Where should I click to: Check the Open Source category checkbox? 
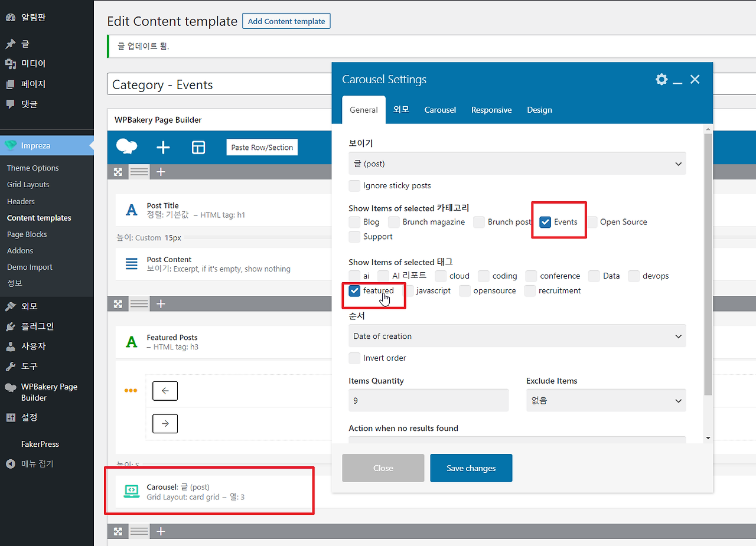tap(592, 222)
